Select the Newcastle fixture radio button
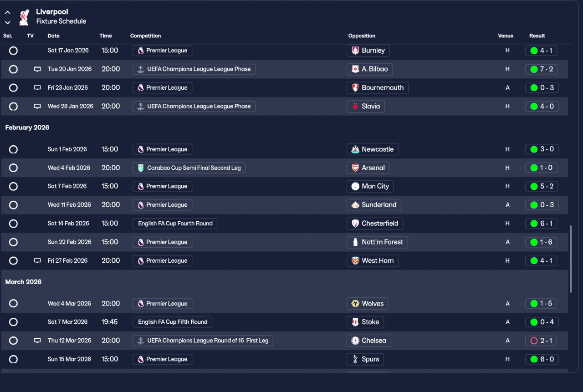 (x=13, y=149)
